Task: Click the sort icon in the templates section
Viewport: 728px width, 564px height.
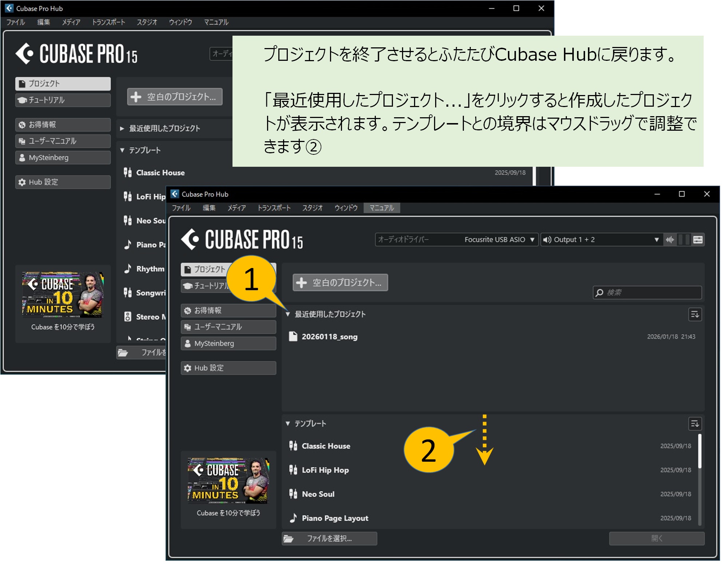Action: tap(695, 424)
